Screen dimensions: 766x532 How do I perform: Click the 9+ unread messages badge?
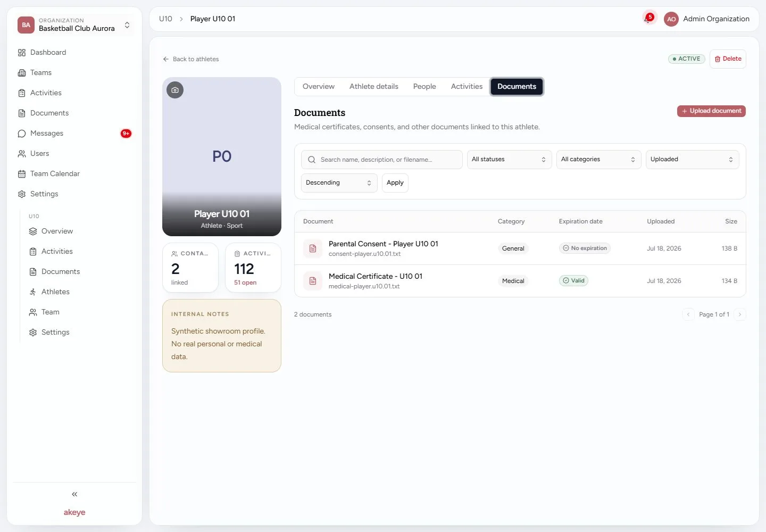(126, 134)
